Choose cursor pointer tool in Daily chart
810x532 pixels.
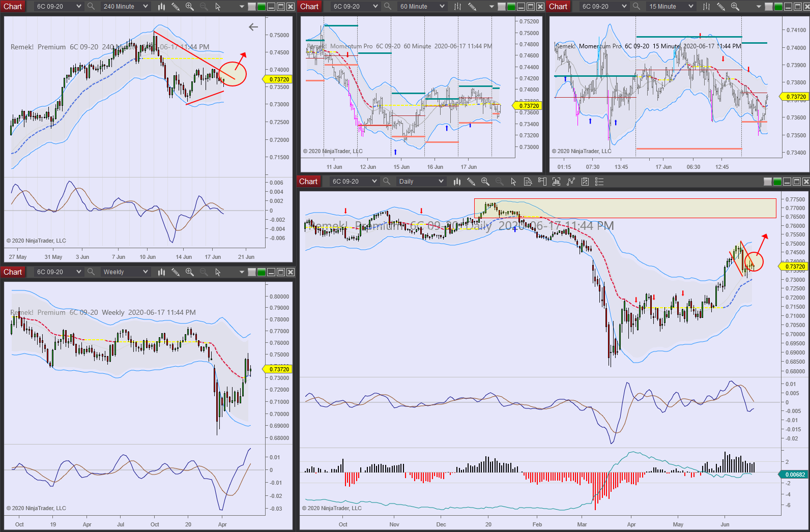(x=513, y=182)
